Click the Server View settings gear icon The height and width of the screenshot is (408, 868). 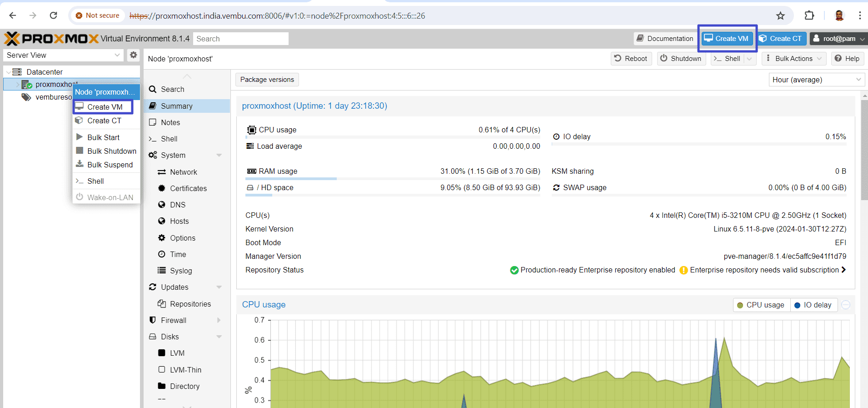(133, 55)
